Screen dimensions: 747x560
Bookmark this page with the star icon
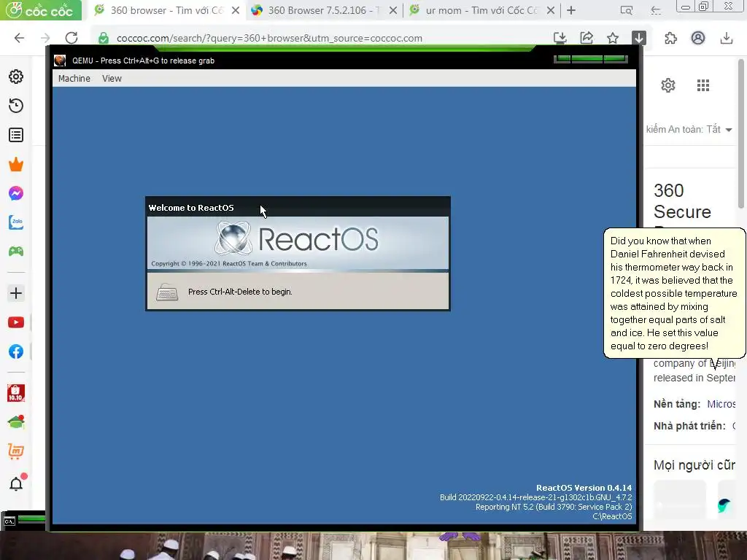click(x=613, y=38)
